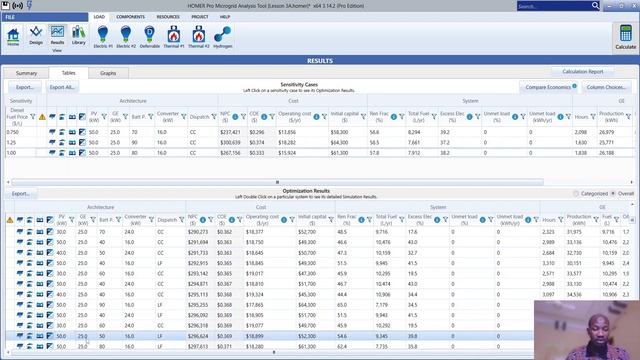The height and width of the screenshot is (360, 640).
Task: Open the FILE menu
Action: pos(44,17)
